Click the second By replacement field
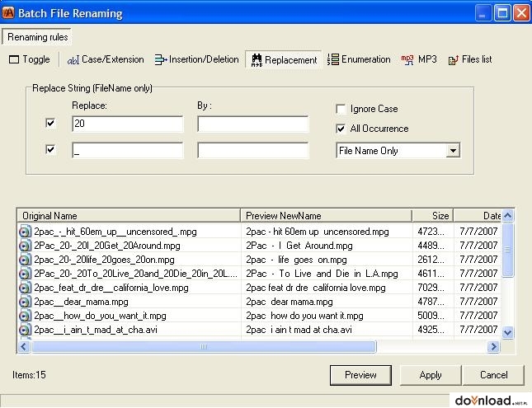 [253, 150]
